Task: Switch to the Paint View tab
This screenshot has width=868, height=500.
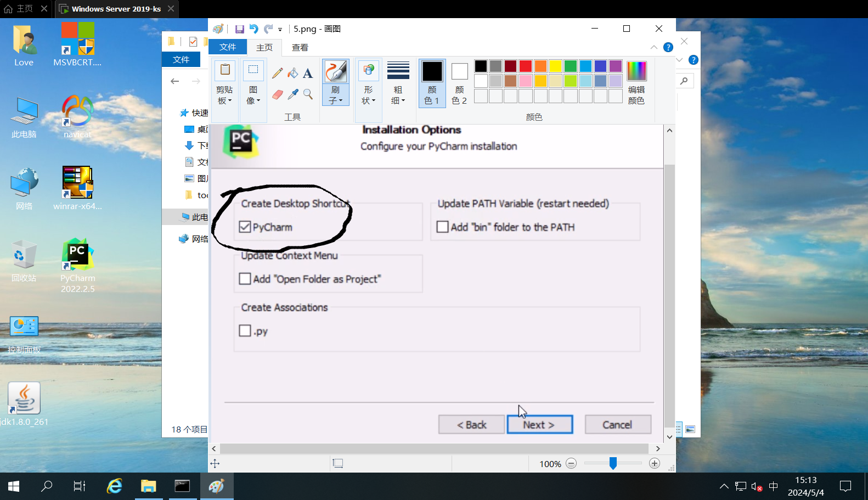Action: [x=300, y=48]
